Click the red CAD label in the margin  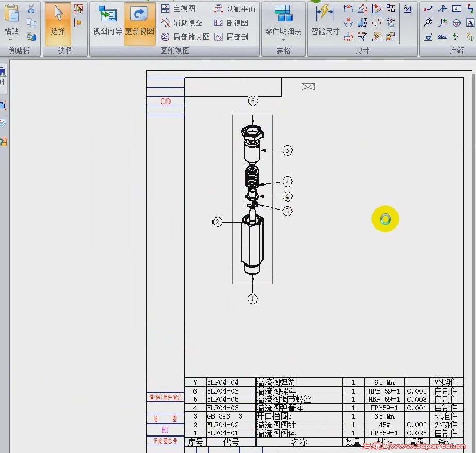point(166,101)
